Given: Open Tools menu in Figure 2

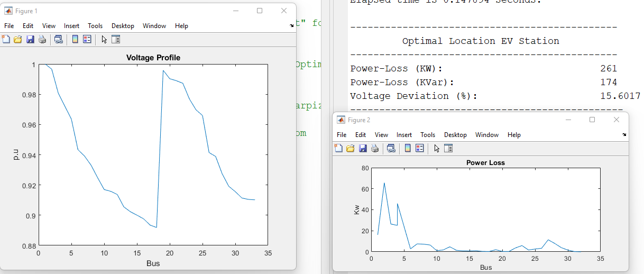Looking at the screenshot, I should 428,135.
